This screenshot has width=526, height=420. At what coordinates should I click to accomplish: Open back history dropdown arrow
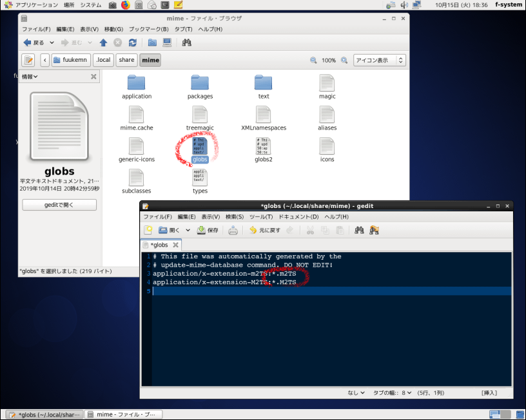click(x=52, y=43)
